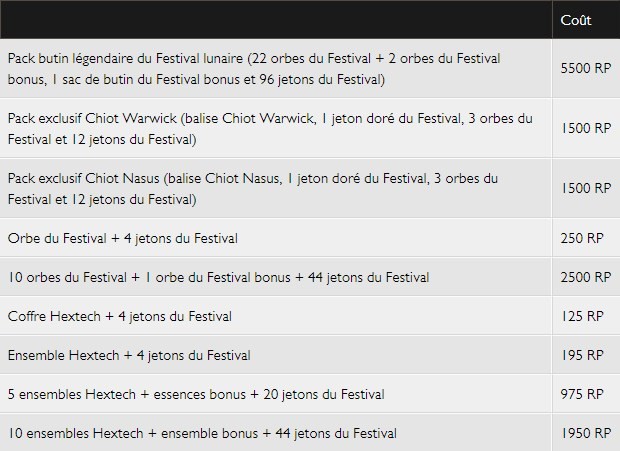Click the 250 RP price cell

[582, 238]
